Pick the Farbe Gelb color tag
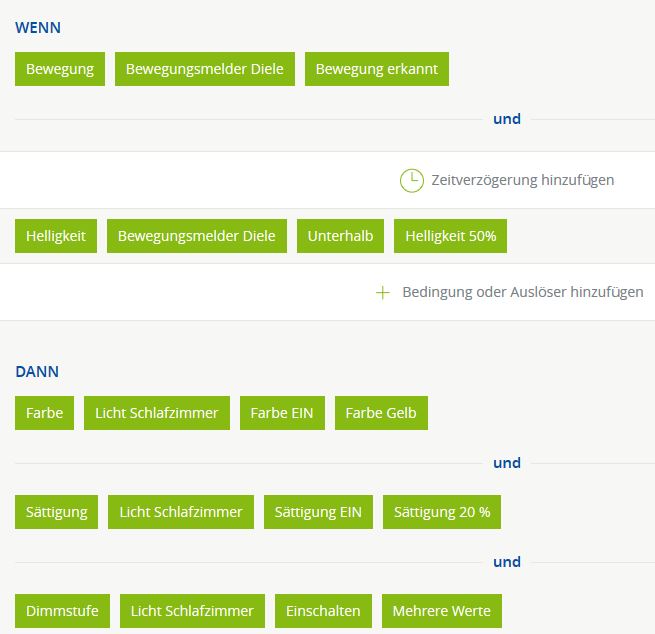655x634 pixels. click(x=381, y=413)
